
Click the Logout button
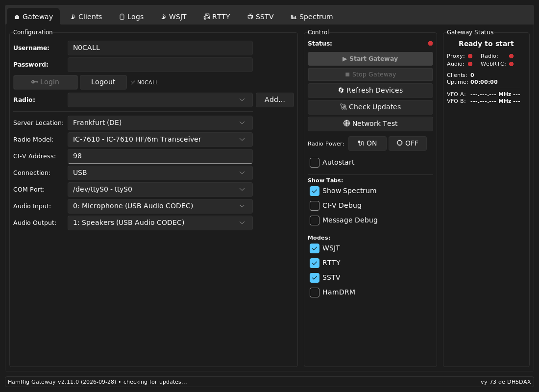tap(103, 82)
